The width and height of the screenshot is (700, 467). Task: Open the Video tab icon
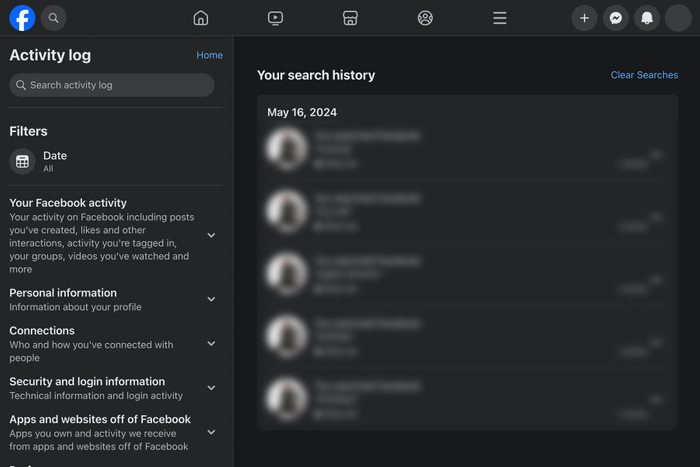276,18
